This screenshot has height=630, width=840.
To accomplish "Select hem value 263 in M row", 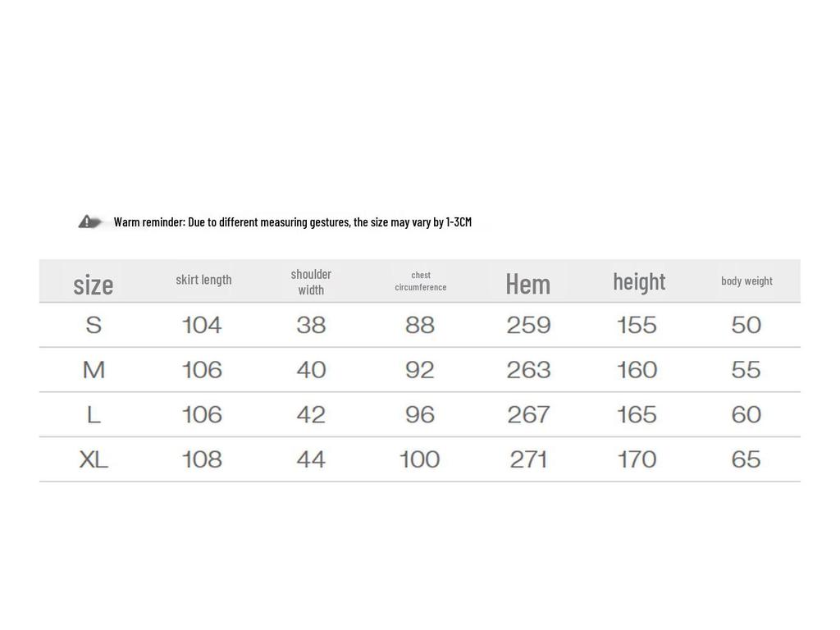I will (x=528, y=370).
